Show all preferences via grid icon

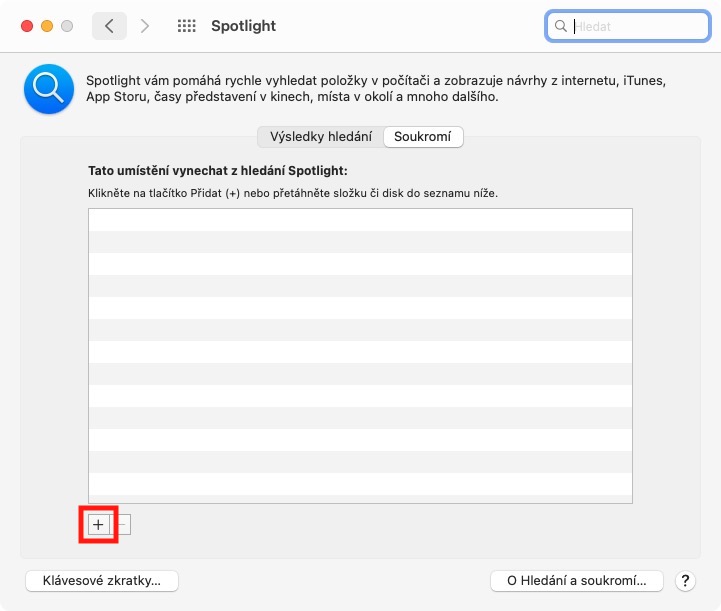coord(186,26)
